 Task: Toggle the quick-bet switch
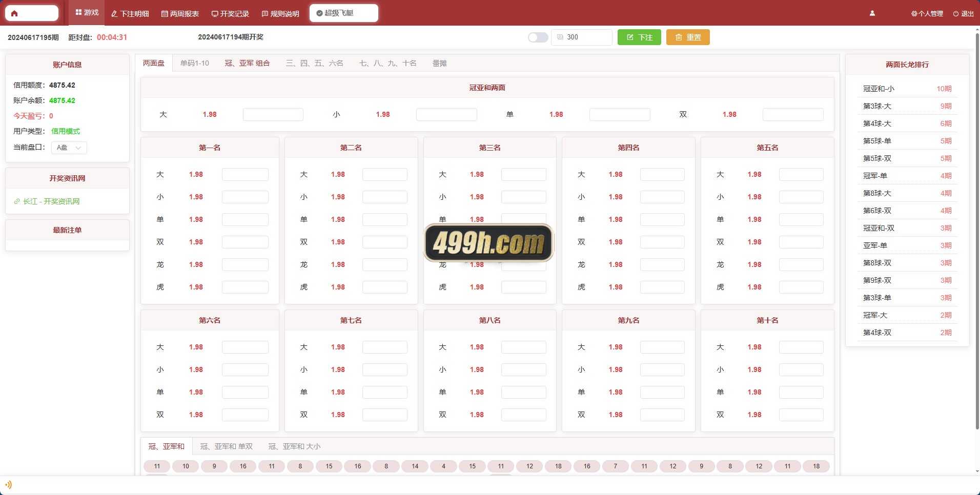538,37
